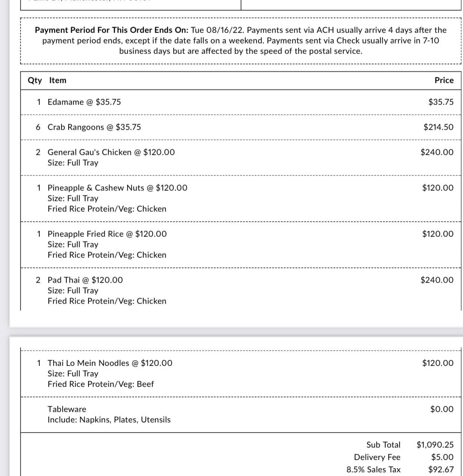Click the Tableware line item
The height and width of the screenshot is (476, 463).
pos(67,409)
